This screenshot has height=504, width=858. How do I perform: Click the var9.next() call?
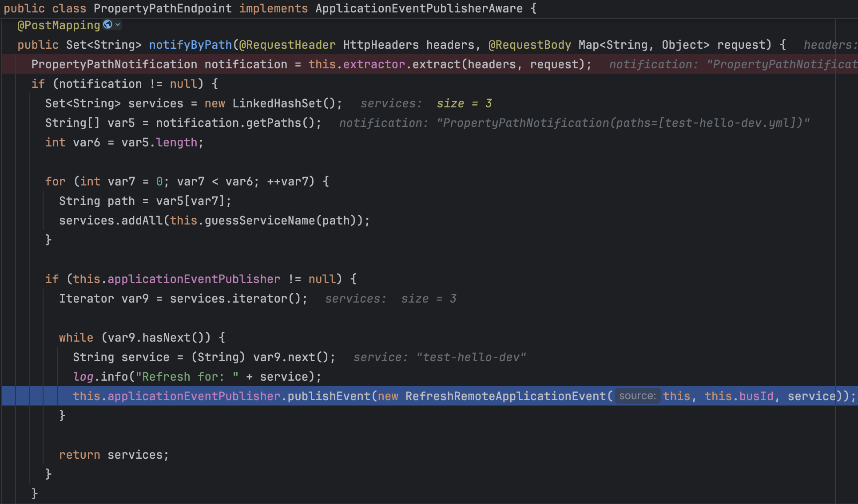[291, 357]
